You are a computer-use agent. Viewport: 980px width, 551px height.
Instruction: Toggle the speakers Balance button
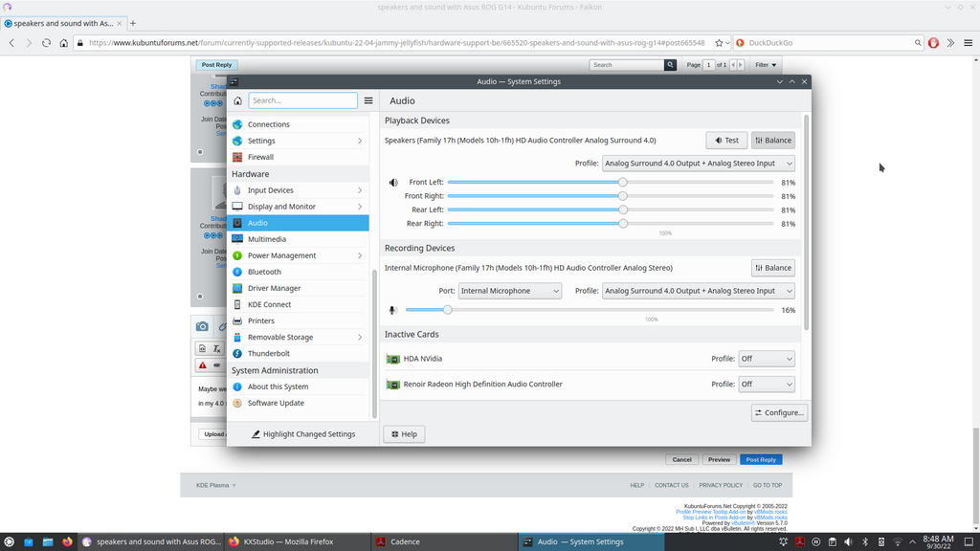tap(773, 141)
